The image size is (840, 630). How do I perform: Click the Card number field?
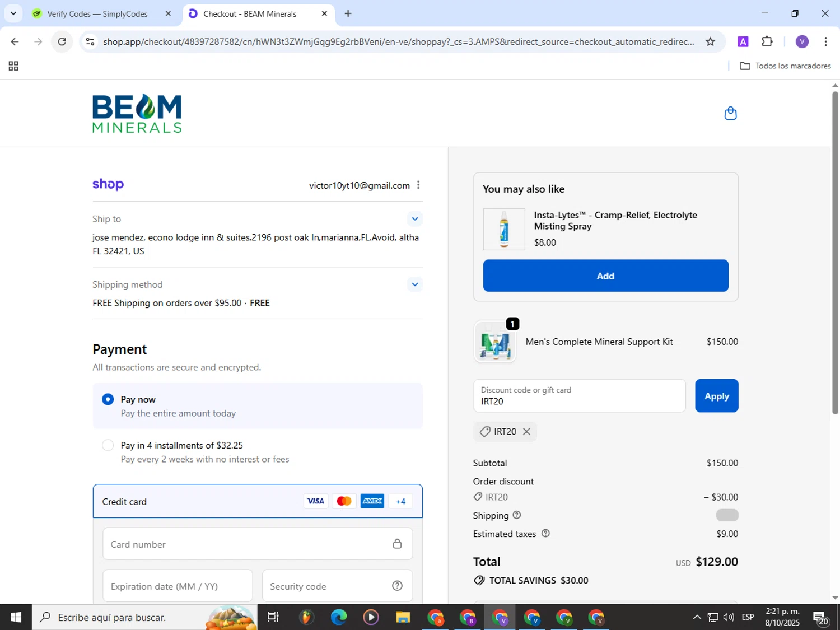point(258,544)
